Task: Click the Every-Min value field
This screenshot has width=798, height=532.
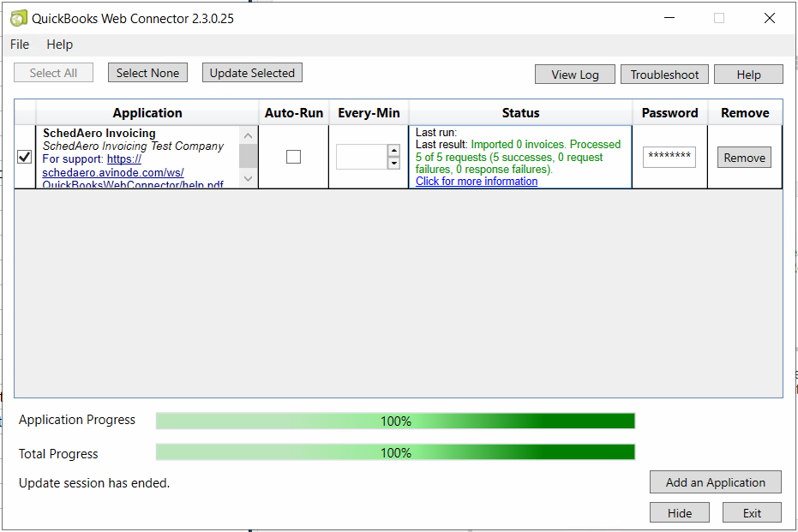Action: [x=362, y=157]
